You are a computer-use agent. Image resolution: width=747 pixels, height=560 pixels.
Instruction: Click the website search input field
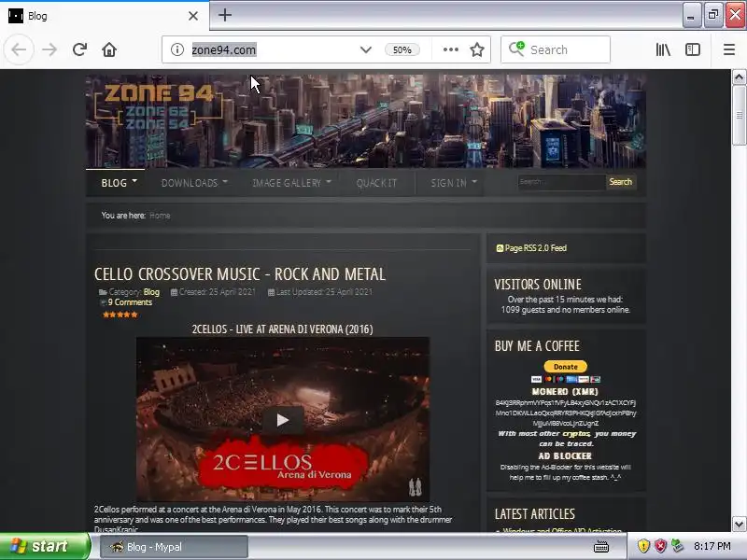tap(561, 182)
